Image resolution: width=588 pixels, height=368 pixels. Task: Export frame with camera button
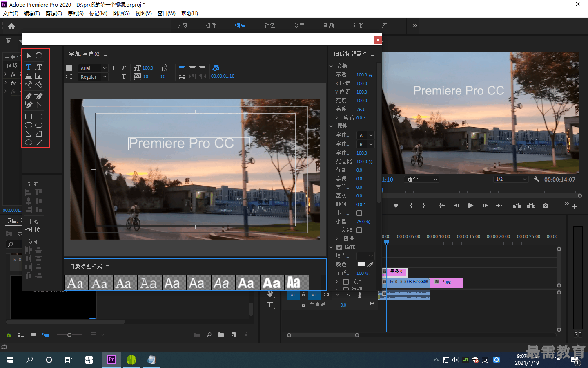[x=546, y=206]
